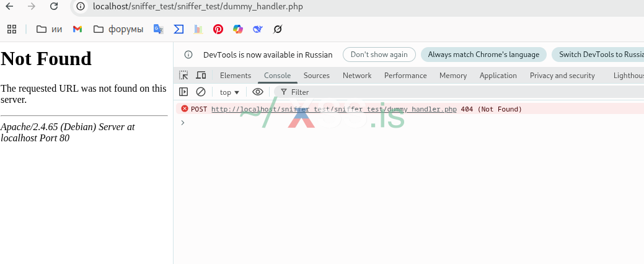
Task: Open the colorful bars bookmark icon
Action: (x=198, y=29)
